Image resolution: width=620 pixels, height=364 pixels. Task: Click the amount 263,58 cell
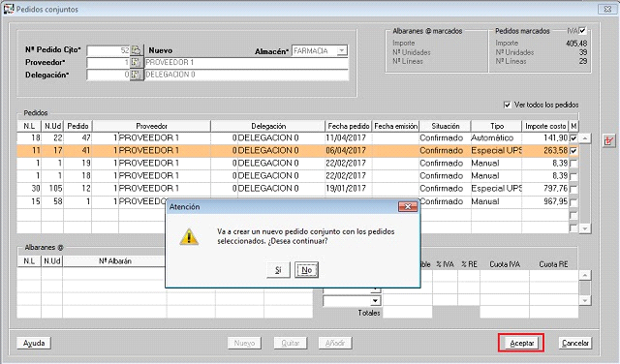pyautogui.click(x=545, y=151)
